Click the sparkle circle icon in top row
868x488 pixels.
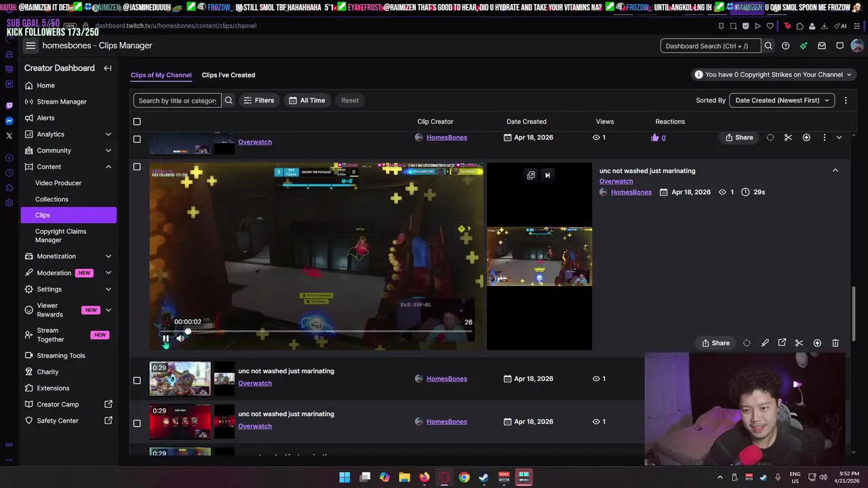click(806, 138)
